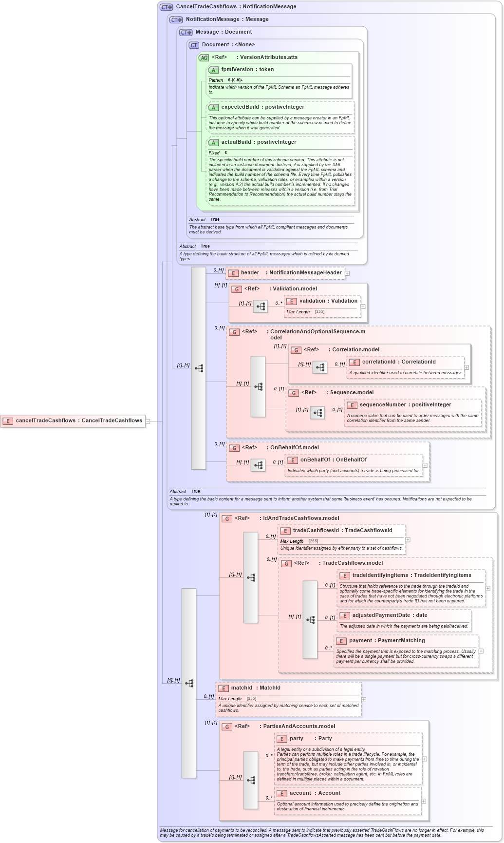The width and height of the screenshot is (504, 843).
Task: Expand the header NotificationMessageHeader element
Action: [x=347, y=273]
